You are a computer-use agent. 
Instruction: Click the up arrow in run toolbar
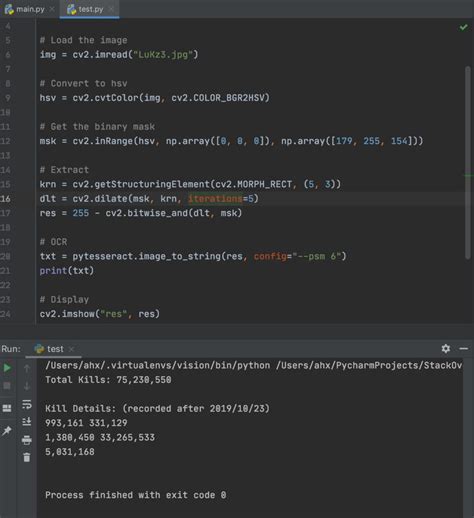[27, 368]
